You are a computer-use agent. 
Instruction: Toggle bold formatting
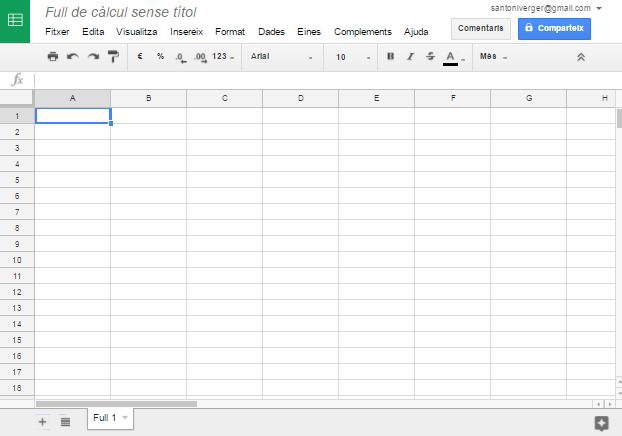click(x=390, y=57)
